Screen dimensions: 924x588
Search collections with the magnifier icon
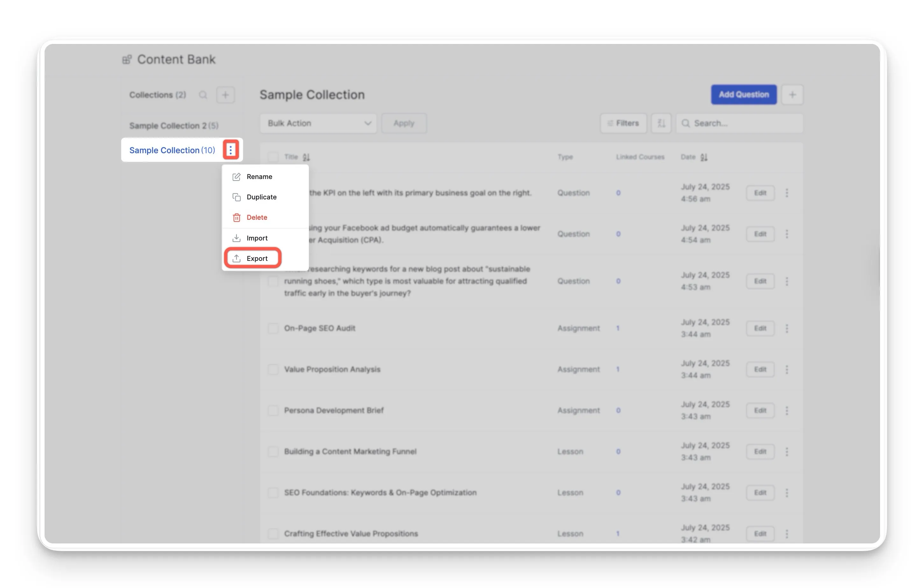point(203,95)
